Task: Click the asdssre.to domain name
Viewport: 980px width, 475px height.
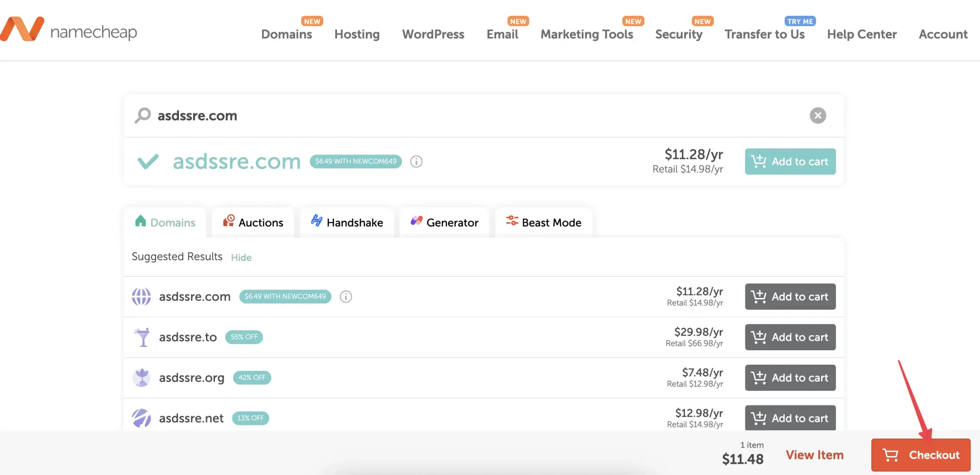Action: click(188, 337)
